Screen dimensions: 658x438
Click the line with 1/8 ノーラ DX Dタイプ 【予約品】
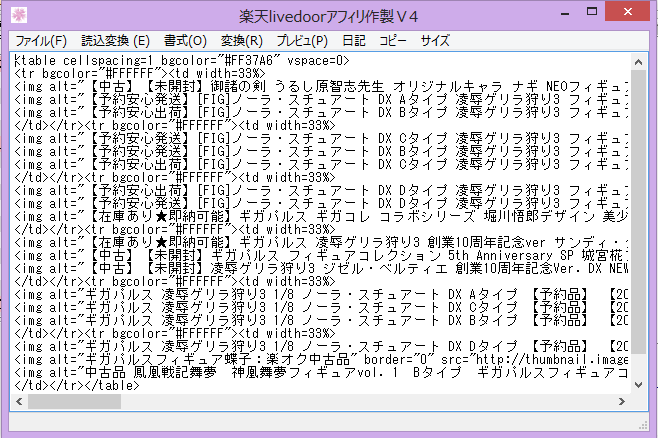point(321,347)
